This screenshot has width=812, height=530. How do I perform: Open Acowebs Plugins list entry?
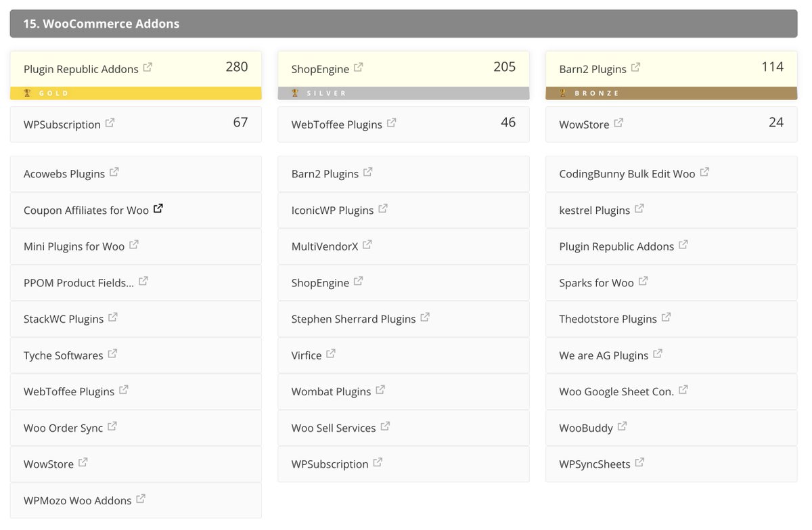coord(136,174)
